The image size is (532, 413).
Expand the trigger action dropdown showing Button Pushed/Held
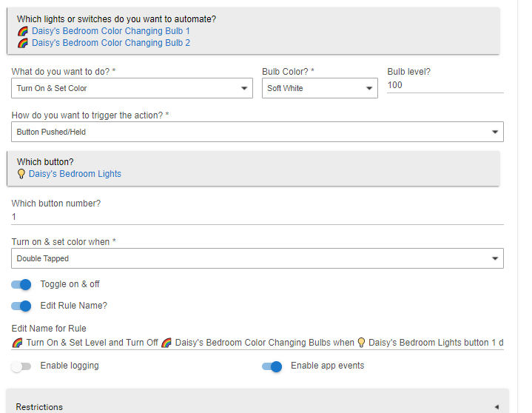(x=257, y=132)
